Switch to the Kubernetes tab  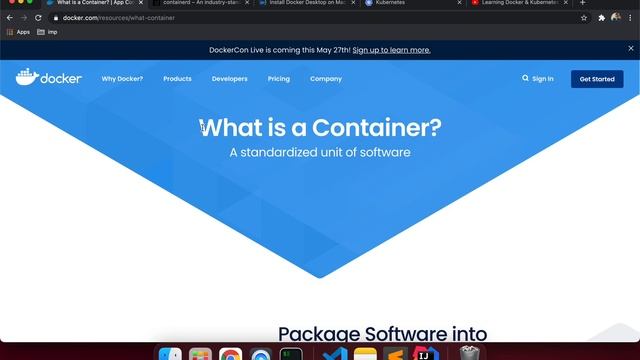coord(413,3)
